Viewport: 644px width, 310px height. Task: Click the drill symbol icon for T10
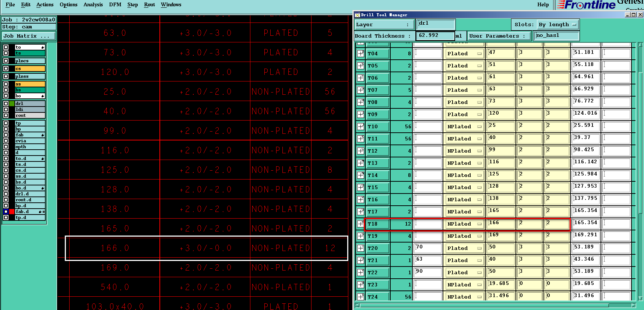click(360, 126)
